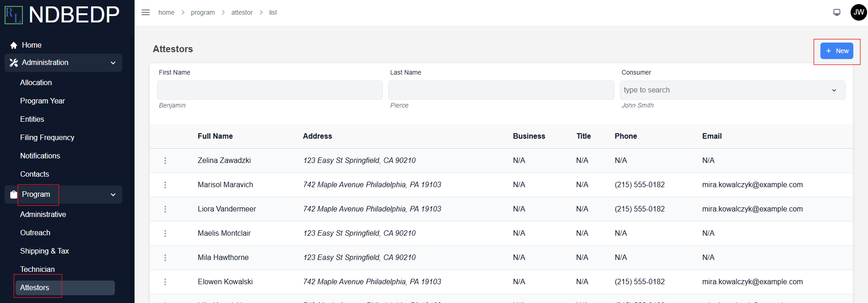Click the home breadcrumb link
The height and width of the screenshot is (303, 868).
click(166, 12)
